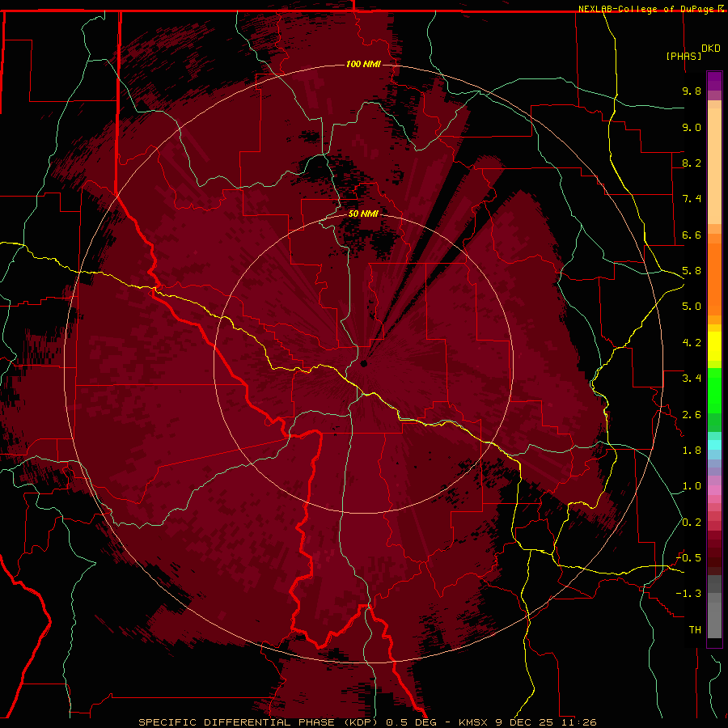The width and height of the screenshot is (728, 728).
Task: Click the DKD label above the color scale
Action: point(711,49)
